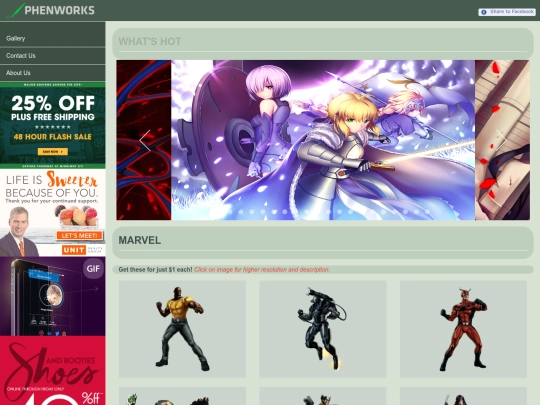
Task: Open the black armored flying character image
Action: [x=323, y=329]
